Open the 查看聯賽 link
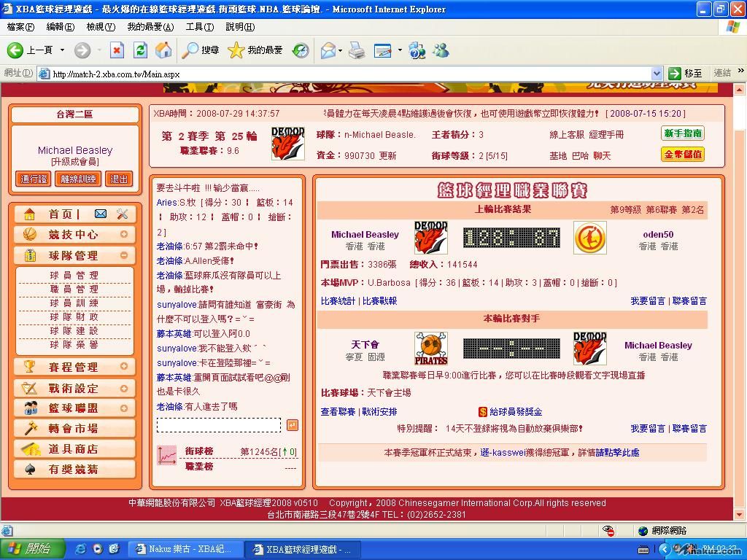This screenshot has height=560, width=747. pyautogui.click(x=338, y=412)
